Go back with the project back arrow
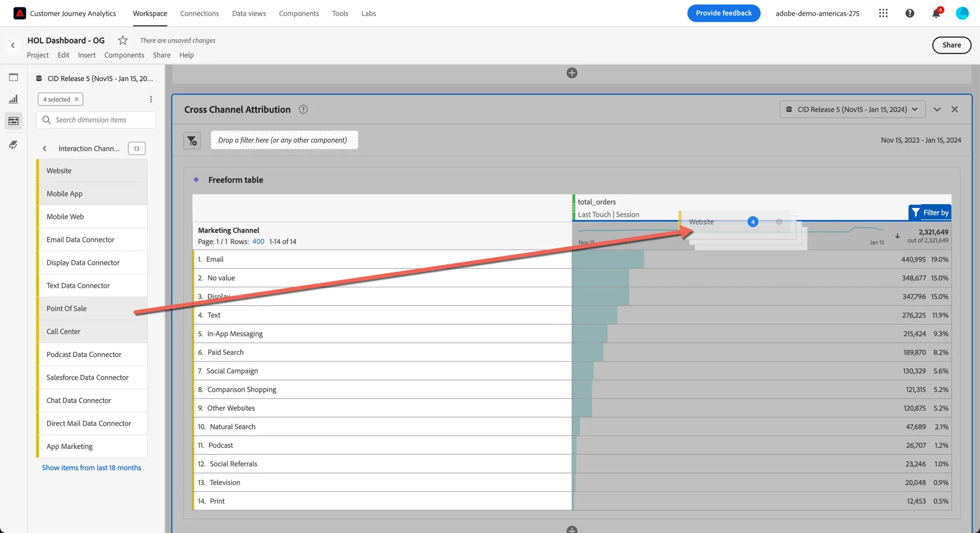 [13, 45]
